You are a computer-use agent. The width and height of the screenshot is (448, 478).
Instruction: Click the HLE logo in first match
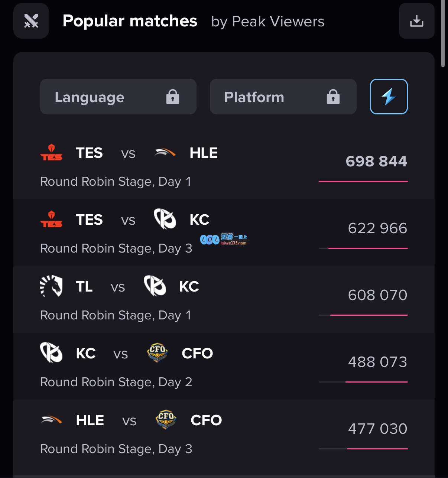(165, 153)
